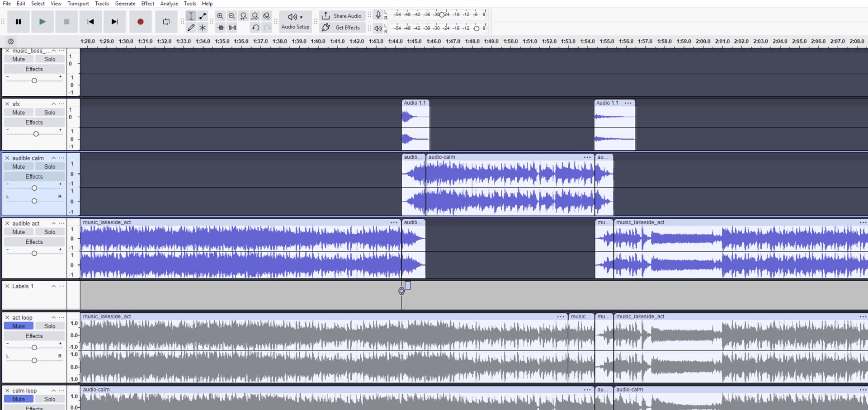The image size is (868, 410).
Task: Click the Share Audio button
Action: tap(342, 16)
